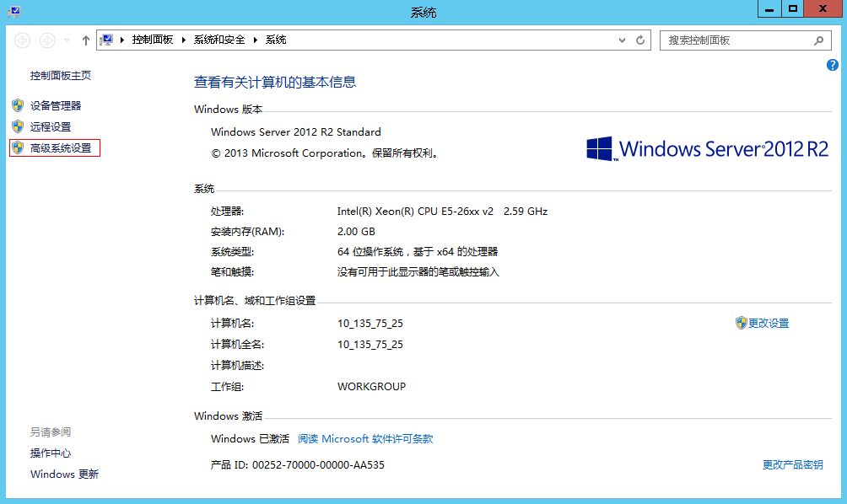Click the 查看有关计算机的基本信息 heading

pos(275,82)
